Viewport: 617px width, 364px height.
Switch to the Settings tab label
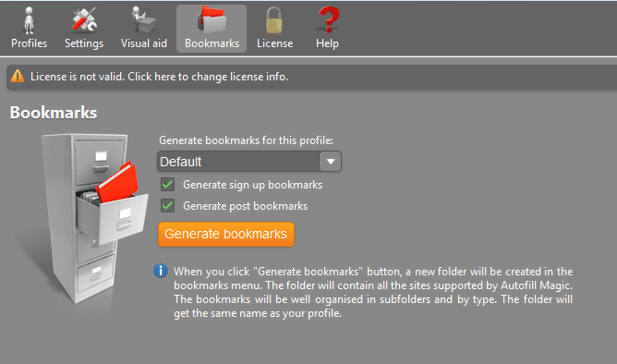point(84,43)
